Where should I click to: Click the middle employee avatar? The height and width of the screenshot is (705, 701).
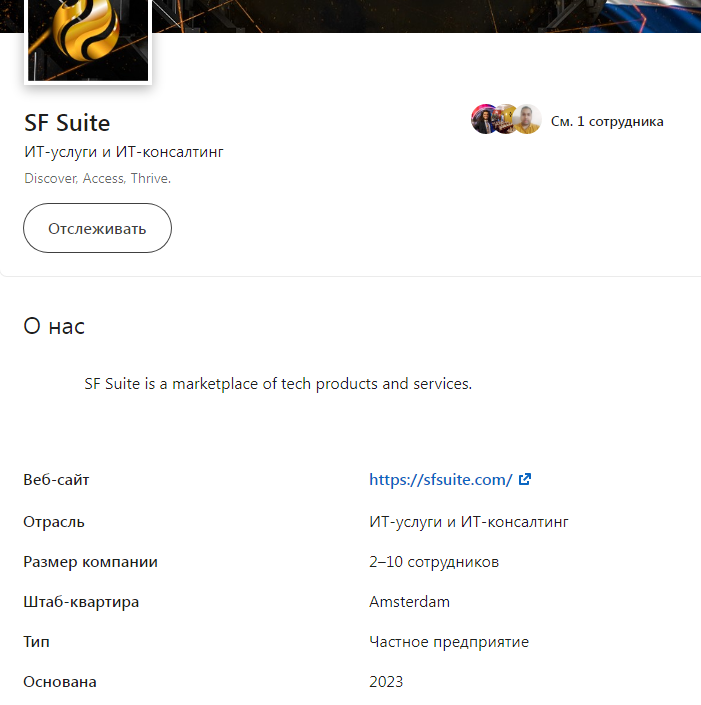[x=505, y=119]
